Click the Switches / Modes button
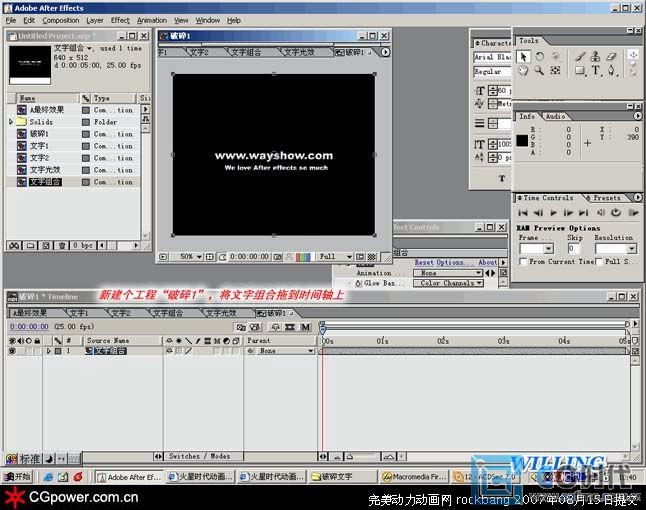Viewport: 646px width, 510px height. pyautogui.click(x=199, y=456)
